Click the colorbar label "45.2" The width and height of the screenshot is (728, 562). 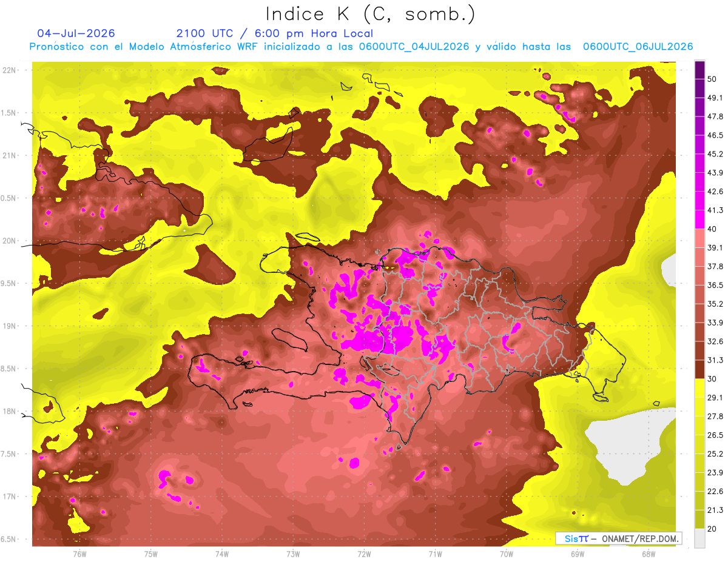715,154
